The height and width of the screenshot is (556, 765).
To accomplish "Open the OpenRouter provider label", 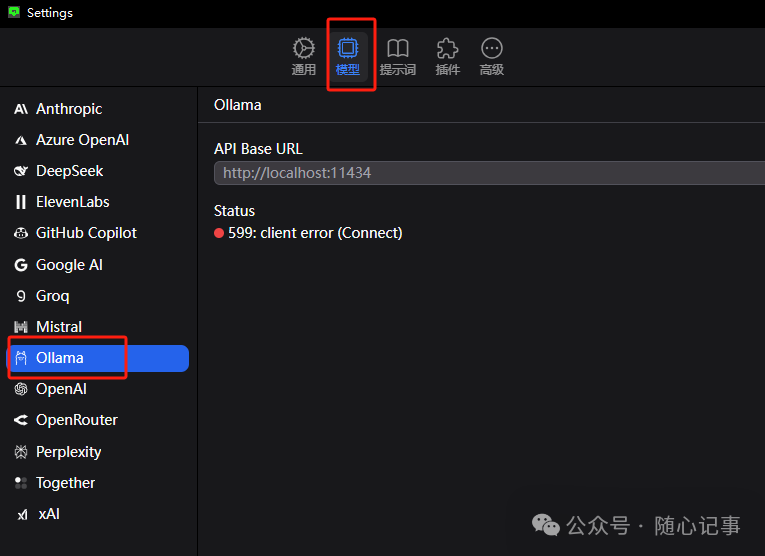I will pos(77,420).
